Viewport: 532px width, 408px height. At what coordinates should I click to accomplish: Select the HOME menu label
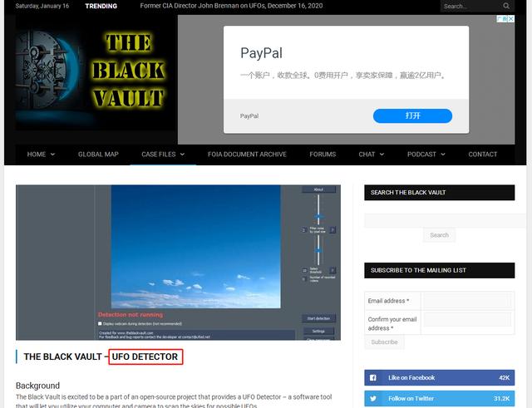[x=37, y=155]
